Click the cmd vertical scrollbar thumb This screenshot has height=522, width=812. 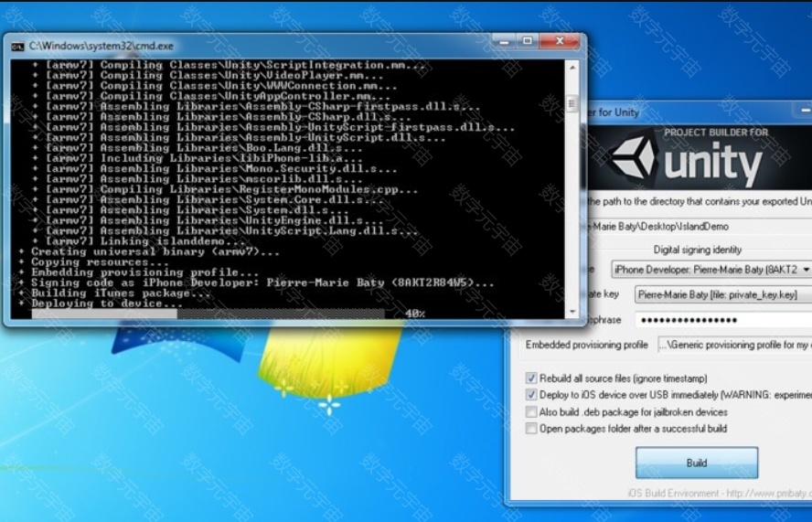coord(572,103)
